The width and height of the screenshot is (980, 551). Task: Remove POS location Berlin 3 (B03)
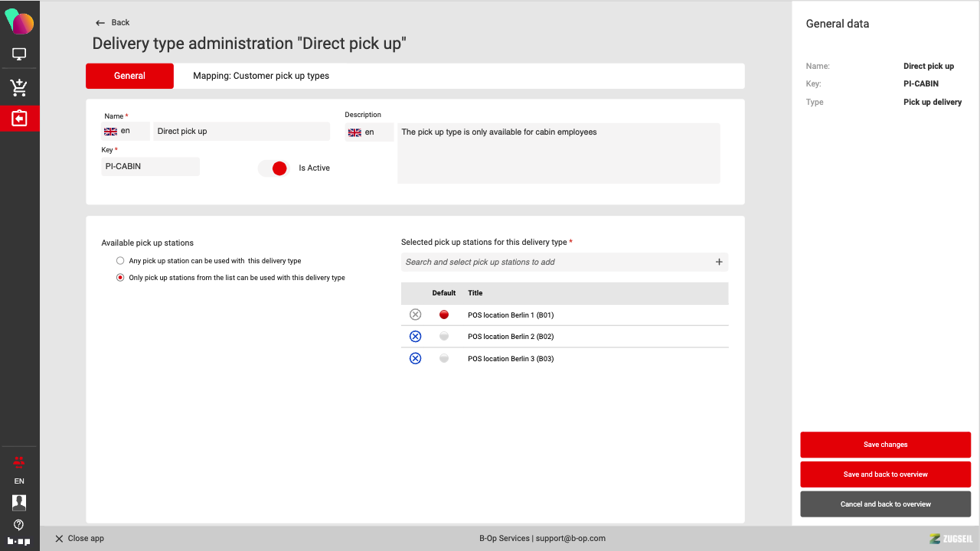tap(415, 358)
